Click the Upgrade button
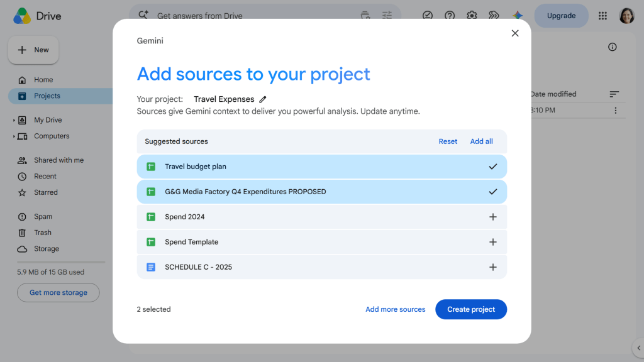Image resolution: width=644 pixels, height=362 pixels. 561,16
